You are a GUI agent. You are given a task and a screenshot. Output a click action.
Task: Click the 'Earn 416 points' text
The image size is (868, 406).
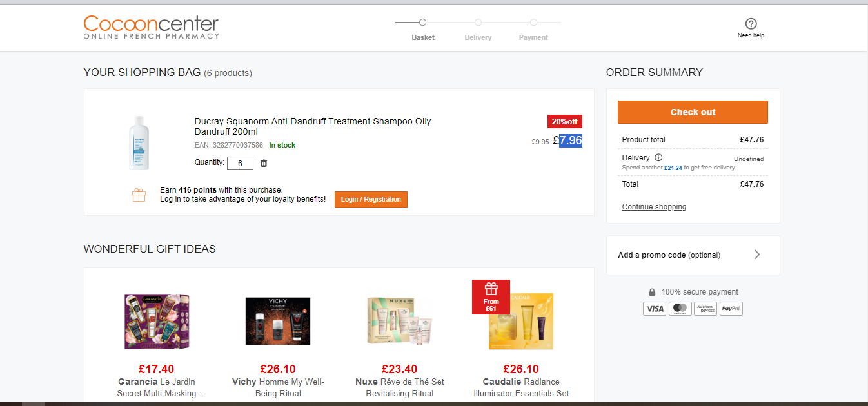click(x=189, y=190)
